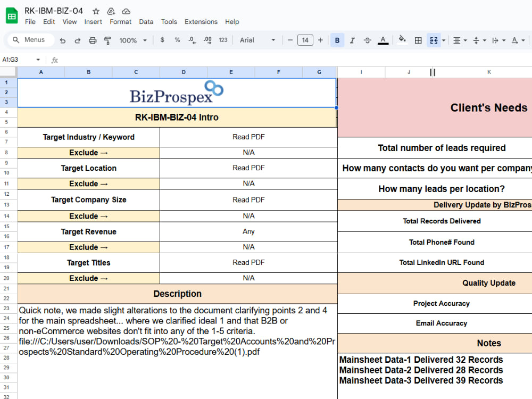Open the Extensions menu
Image resolution: width=532 pixels, height=399 pixels.
(201, 22)
